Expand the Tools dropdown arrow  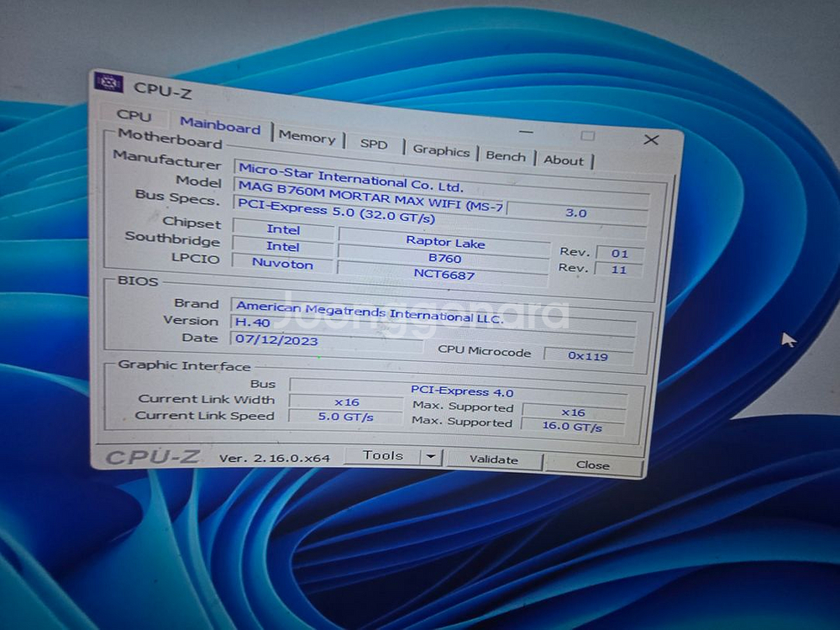(431, 456)
